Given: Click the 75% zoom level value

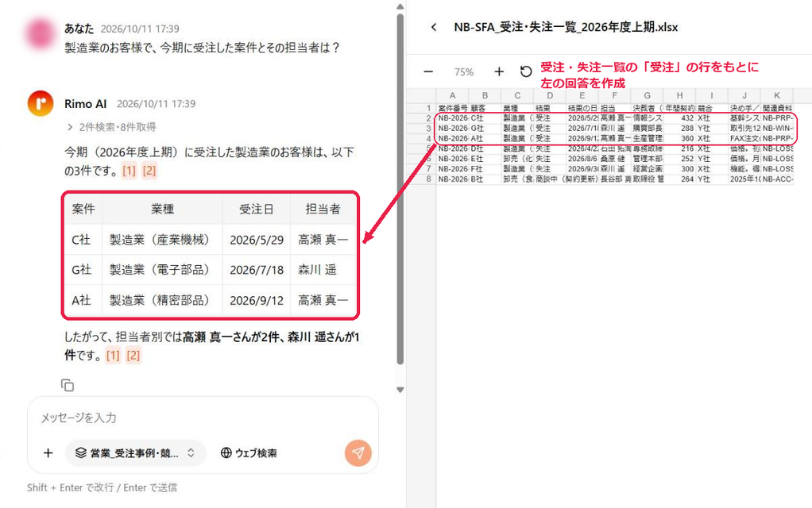Looking at the screenshot, I should (463, 72).
